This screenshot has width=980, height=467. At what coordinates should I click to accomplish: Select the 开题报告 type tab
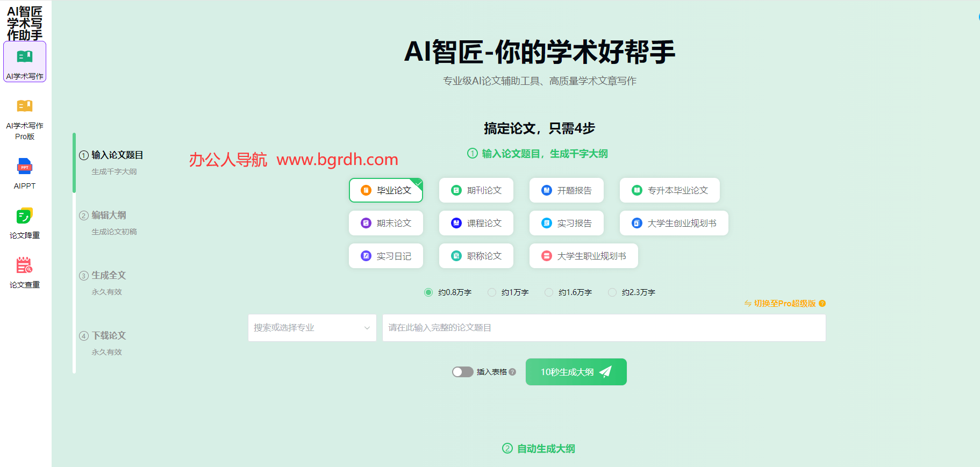[566, 190]
